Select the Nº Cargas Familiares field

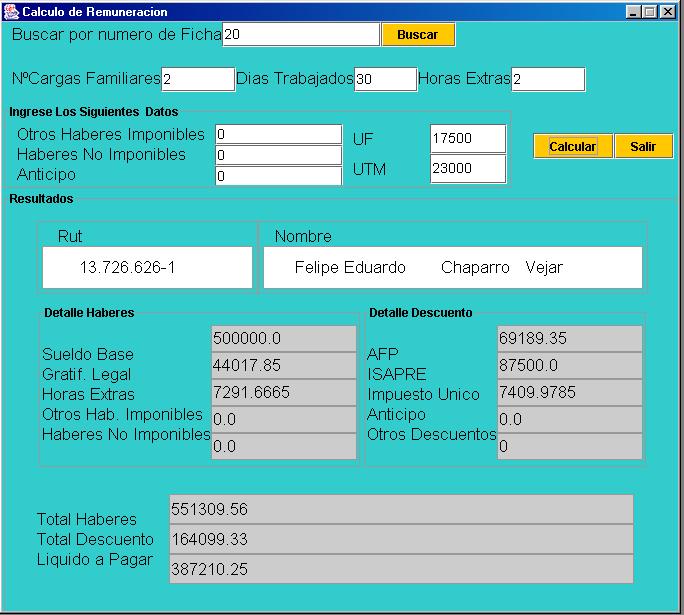point(198,79)
